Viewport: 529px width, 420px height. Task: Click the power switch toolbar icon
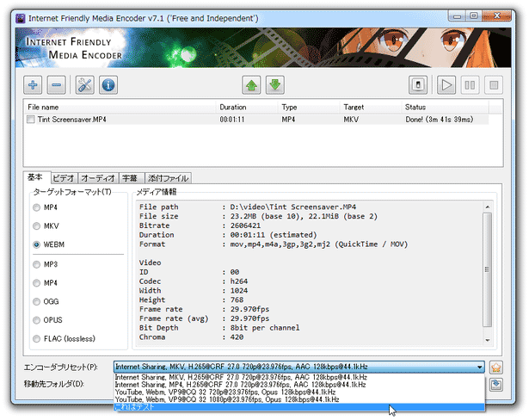coord(418,84)
